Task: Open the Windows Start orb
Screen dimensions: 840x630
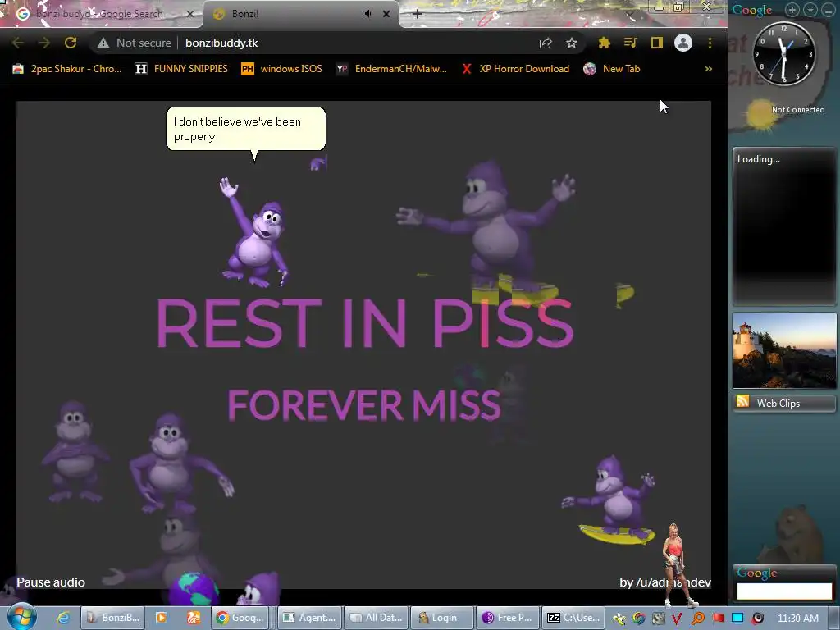Action: pyautogui.click(x=21, y=617)
